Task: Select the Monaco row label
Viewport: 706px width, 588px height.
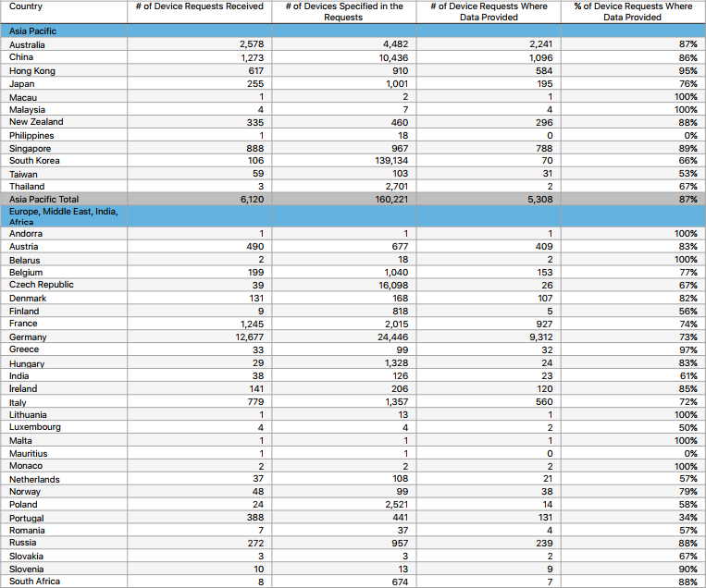Action: (x=26, y=466)
